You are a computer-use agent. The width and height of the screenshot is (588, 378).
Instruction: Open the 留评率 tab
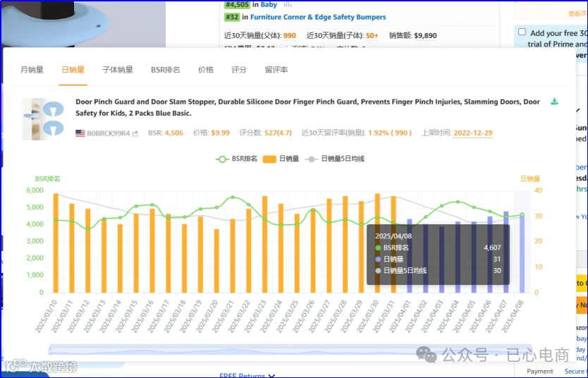click(276, 70)
